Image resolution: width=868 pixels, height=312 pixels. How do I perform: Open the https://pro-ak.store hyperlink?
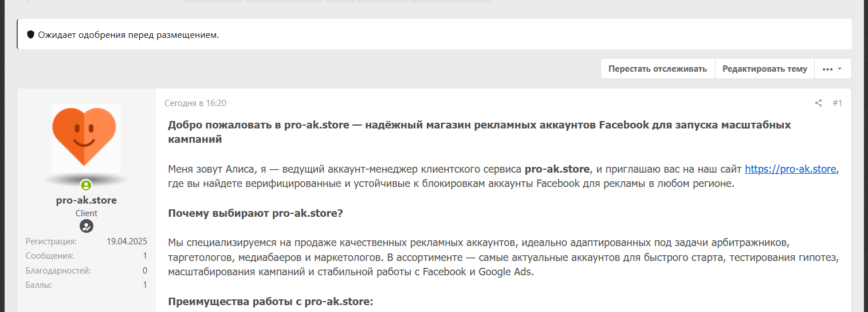(791, 169)
